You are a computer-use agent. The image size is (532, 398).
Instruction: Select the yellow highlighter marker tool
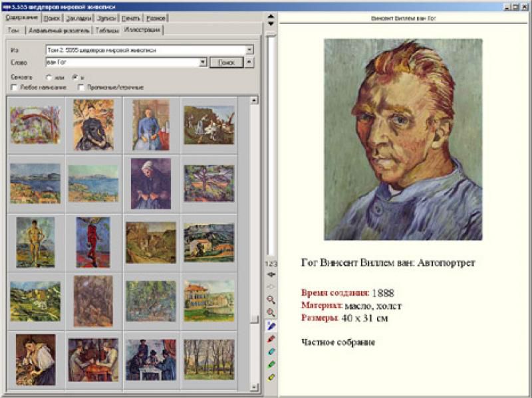[x=271, y=377]
